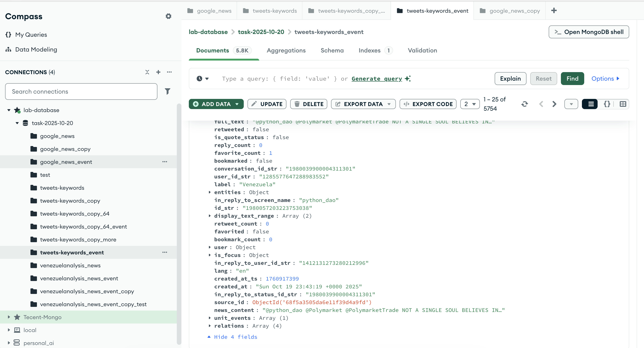
Task: Click the filter connections funnel icon
Action: [x=168, y=91]
